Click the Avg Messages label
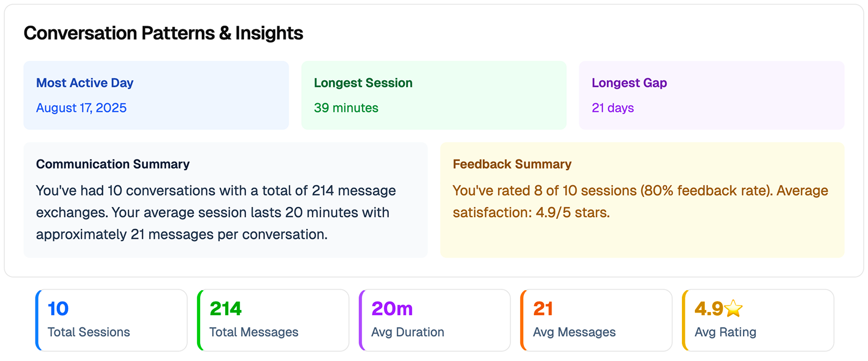868x361 pixels. [x=574, y=332]
